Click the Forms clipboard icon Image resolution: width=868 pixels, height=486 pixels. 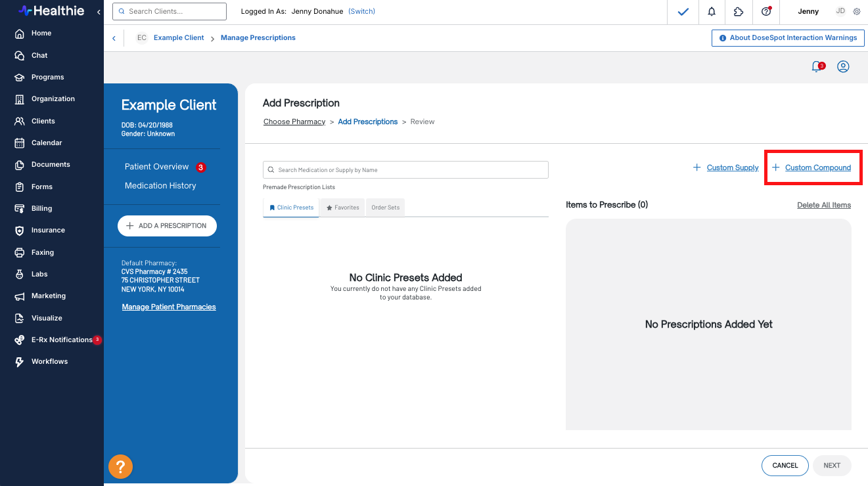pyautogui.click(x=20, y=187)
